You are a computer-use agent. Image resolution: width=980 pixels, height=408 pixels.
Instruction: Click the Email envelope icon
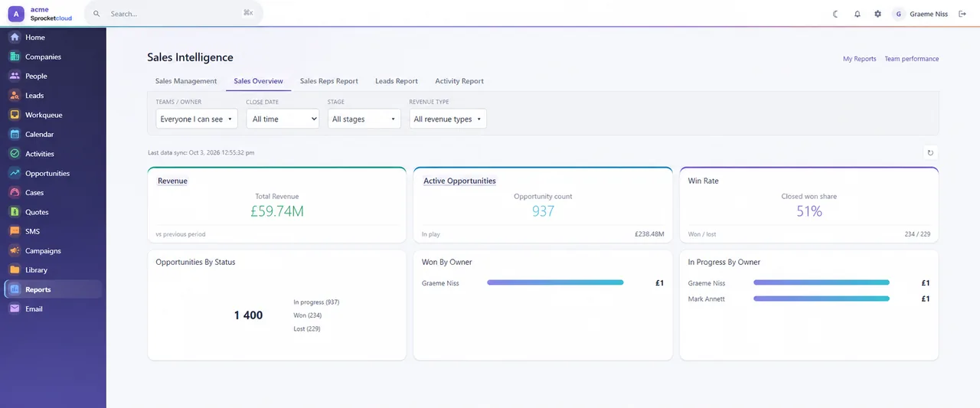pyautogui.click(x=15, y=309)
